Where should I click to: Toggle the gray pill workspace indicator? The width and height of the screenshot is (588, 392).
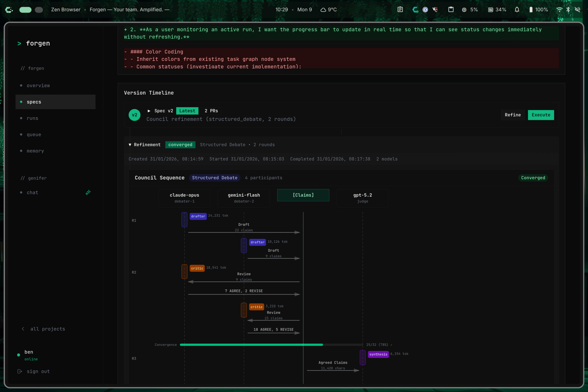point(39,10)
